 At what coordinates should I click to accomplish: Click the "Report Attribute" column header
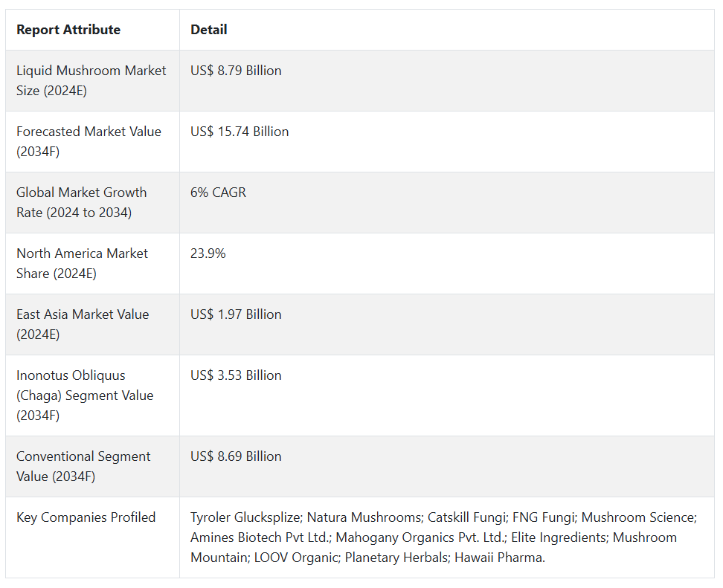click(x=68, y=30)
